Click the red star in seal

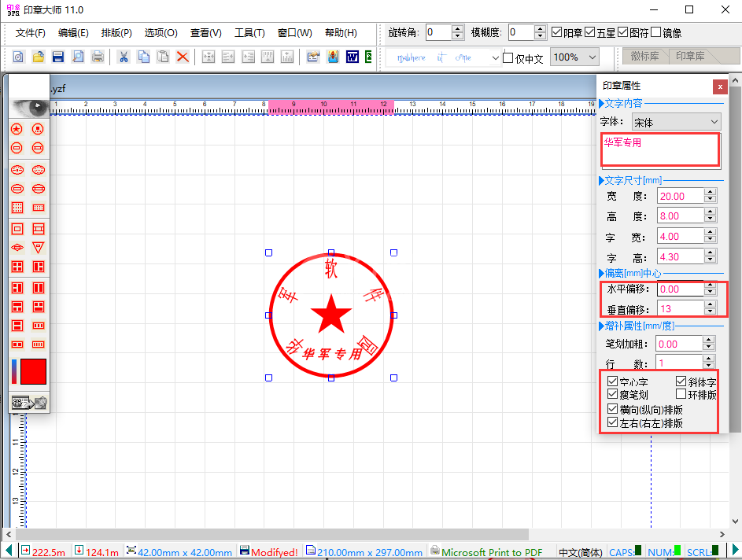click(331, 314)
